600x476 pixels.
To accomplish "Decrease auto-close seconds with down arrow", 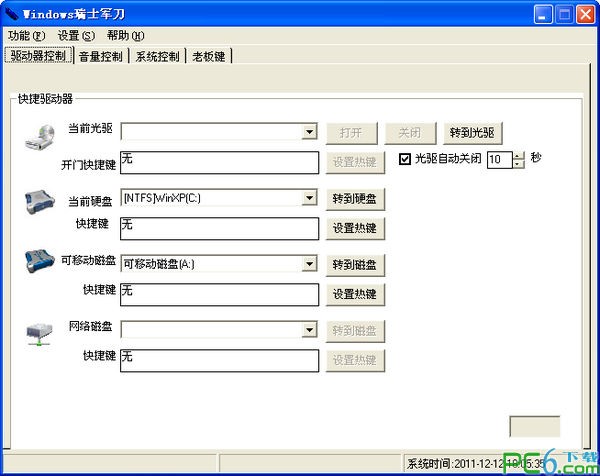I will (x=518, y=164).
